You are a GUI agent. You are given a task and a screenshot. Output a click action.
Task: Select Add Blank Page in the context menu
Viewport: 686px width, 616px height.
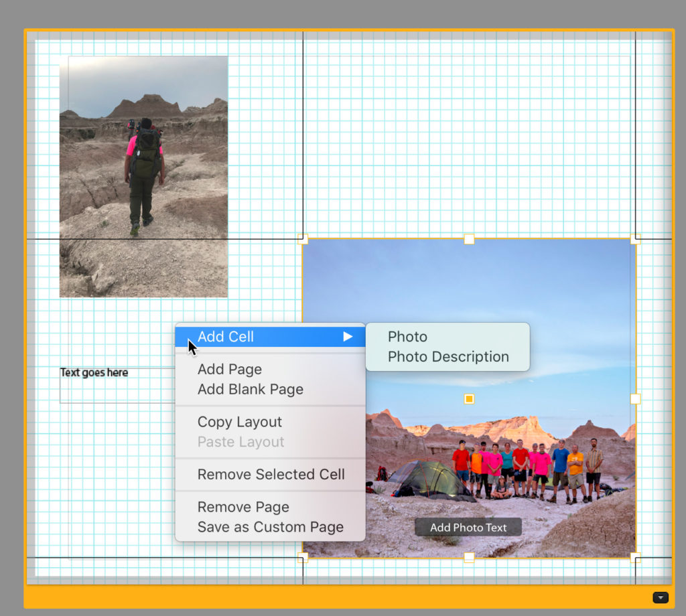click(x=251, y=390)
